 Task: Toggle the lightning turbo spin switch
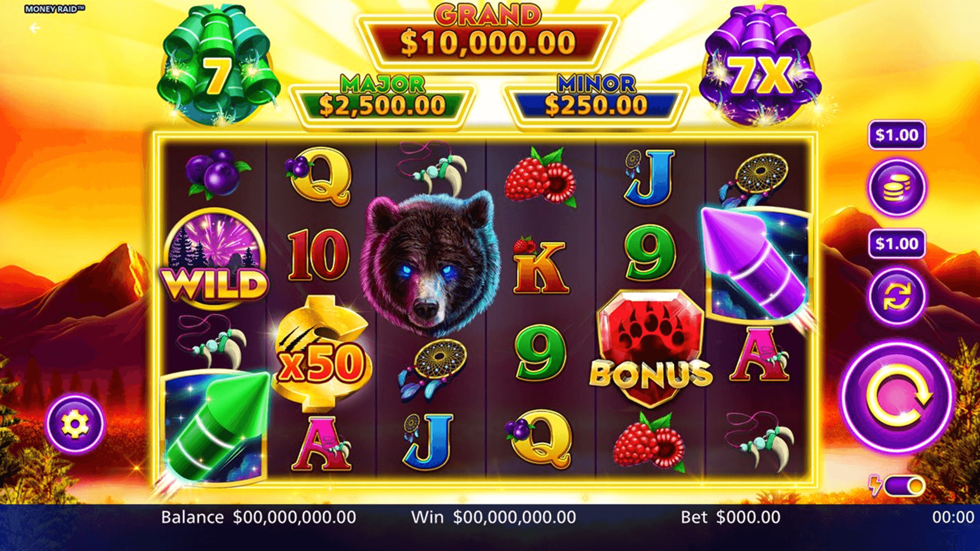[x=904, y=486]
